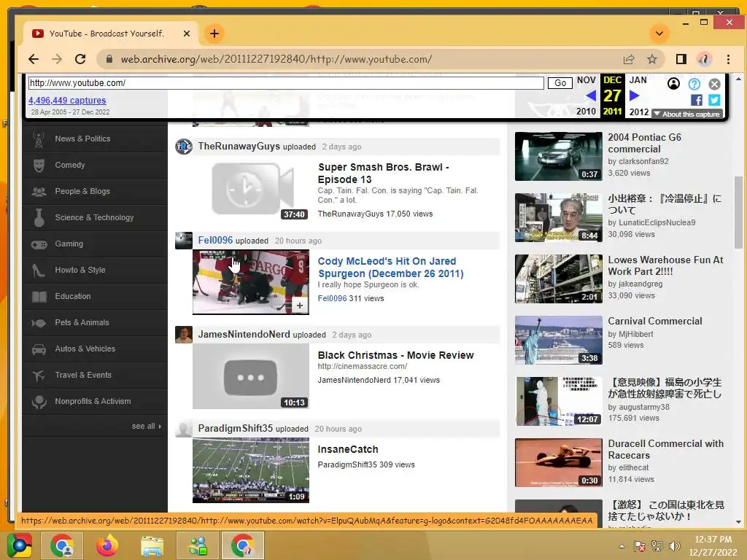Open File Explorer from the taskbar
This screenshot has width=747, height=560.
tap(152, 545)
